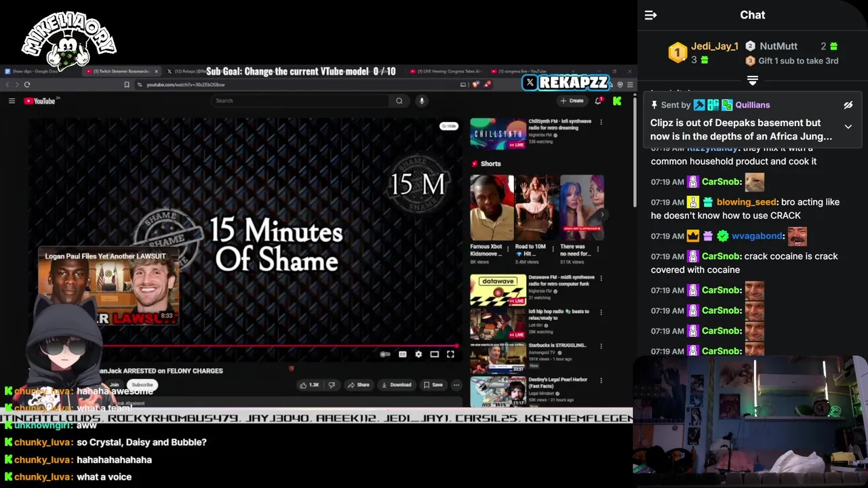
Task: Open options menu for Starbucks Is STRUGGLING
Action: pyautogui.click(x=601, y=346)
